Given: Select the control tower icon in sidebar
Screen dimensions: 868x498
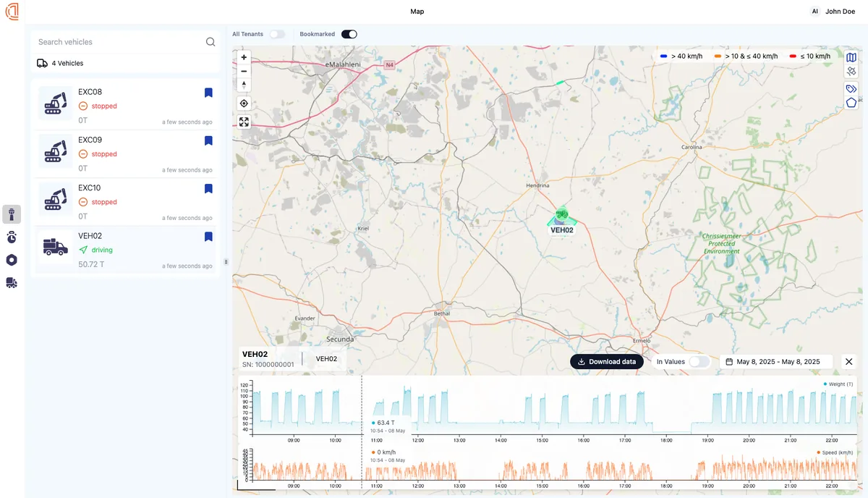Looking at the screenshot, I should click(12, 214).
